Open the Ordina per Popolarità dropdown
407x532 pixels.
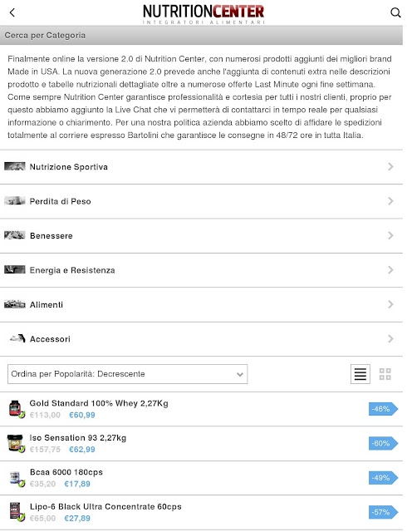click(128, 374)
